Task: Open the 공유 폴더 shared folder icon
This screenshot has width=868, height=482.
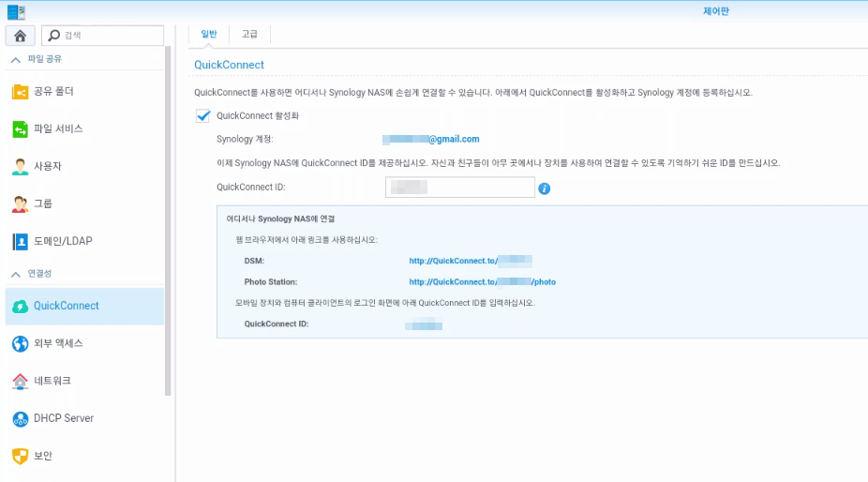Action: [x=20, y=91]
